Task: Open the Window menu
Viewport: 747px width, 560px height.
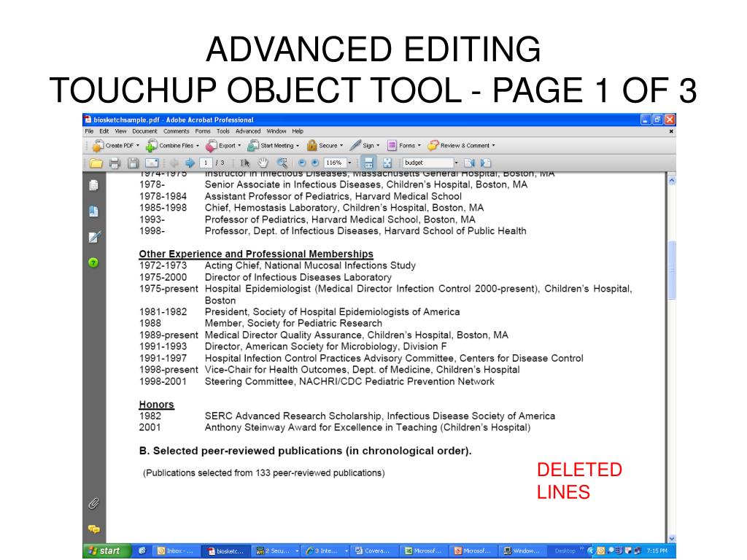Action: coord(276,131)
